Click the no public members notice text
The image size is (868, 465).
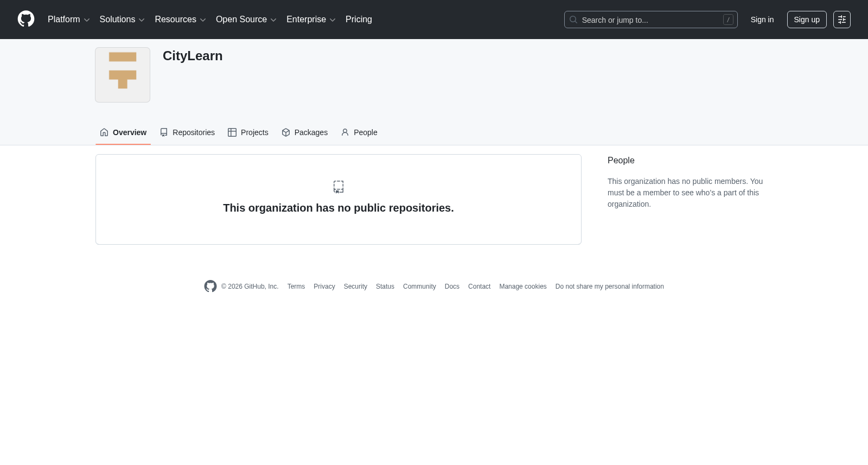[685, 193]
